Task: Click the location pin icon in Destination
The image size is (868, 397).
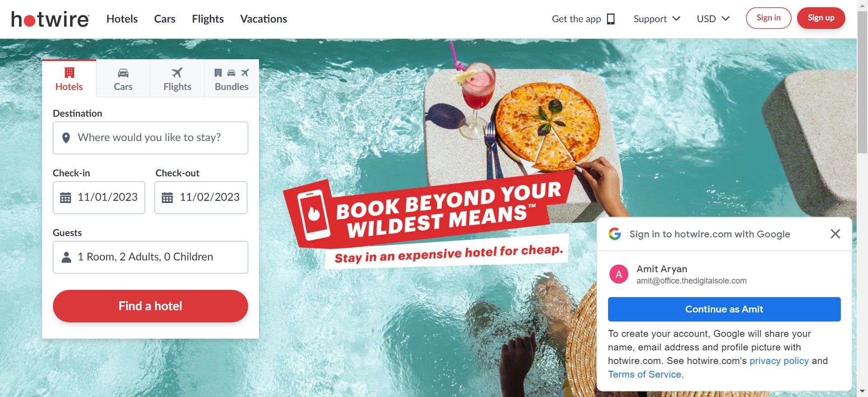Action: point(66,138)
